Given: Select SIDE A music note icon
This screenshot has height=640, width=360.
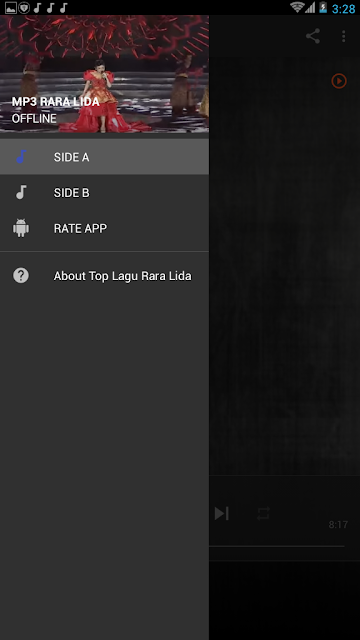Looking at the screenshot, I should (x=21, y=157).
